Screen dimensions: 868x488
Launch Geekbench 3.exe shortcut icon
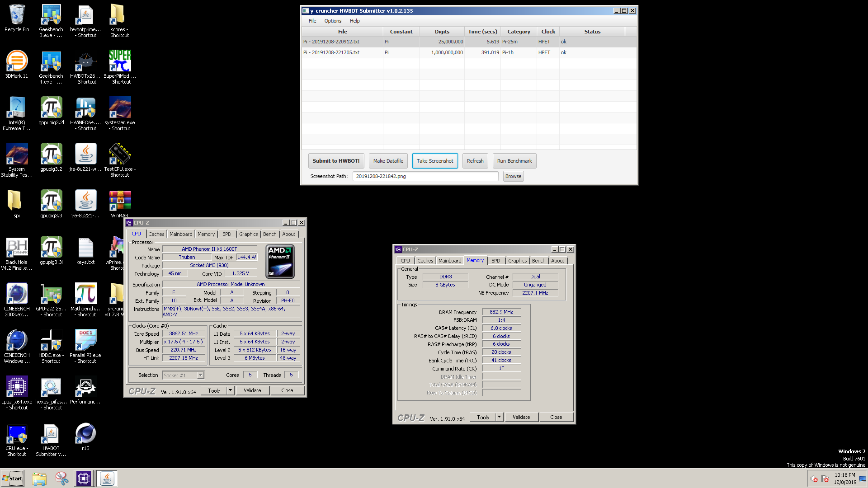pyautogui.click(x=51, y=21)
